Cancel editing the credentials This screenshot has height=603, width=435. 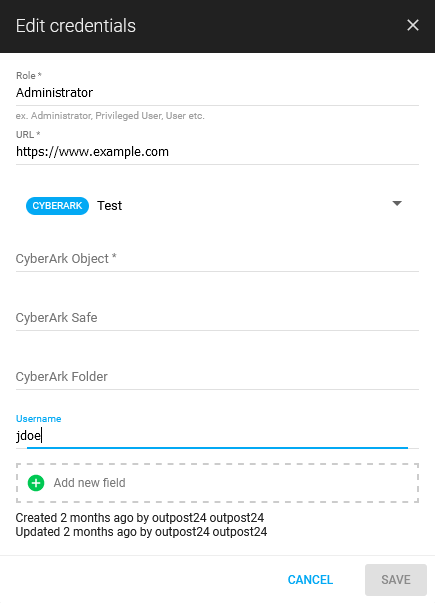[310, 580]
